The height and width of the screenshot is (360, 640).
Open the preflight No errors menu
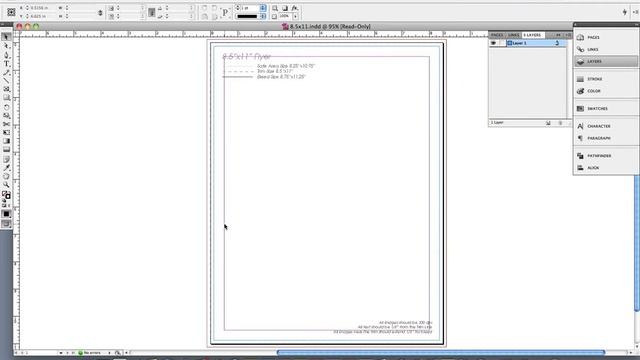(109, 353)
